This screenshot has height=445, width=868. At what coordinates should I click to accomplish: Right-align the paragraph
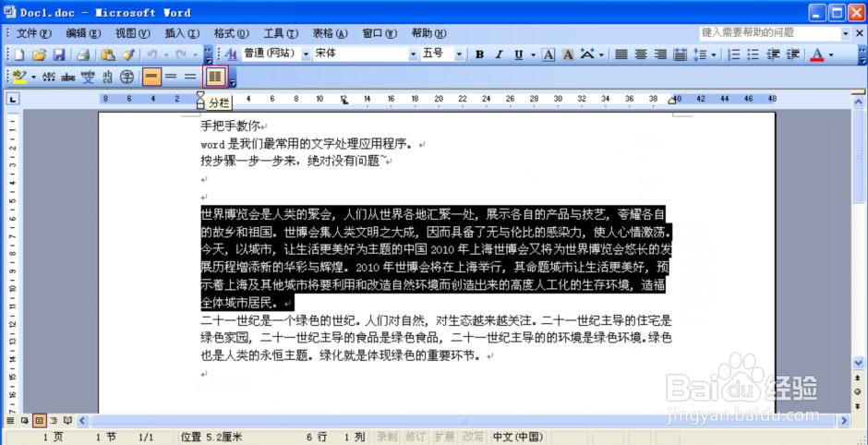tap(660, 54)
